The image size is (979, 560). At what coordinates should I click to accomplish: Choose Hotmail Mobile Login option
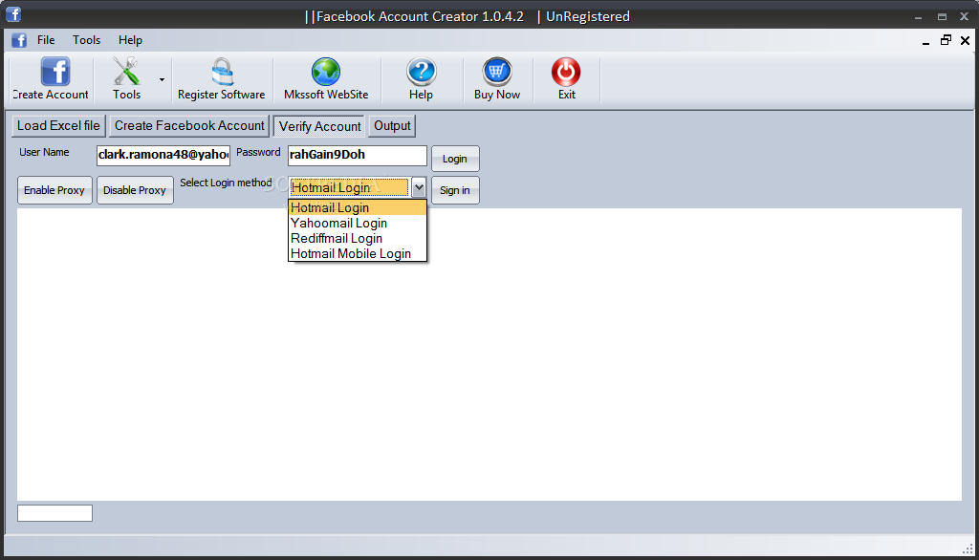click(358, 253)
